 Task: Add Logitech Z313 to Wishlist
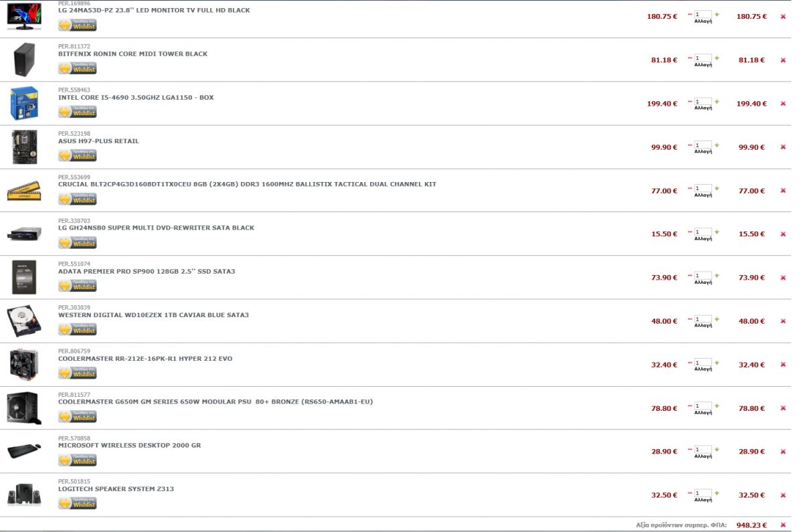click(78, 503)
